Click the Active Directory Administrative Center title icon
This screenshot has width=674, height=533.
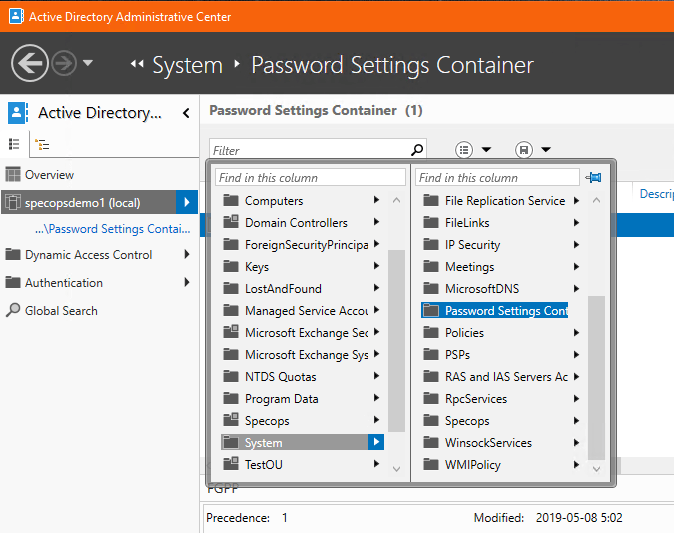click(16, 16)
